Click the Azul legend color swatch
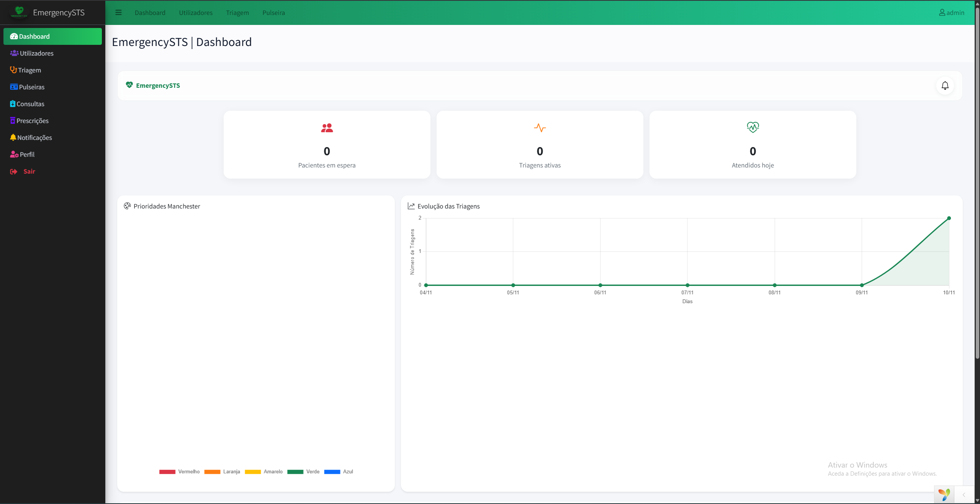 332,471
